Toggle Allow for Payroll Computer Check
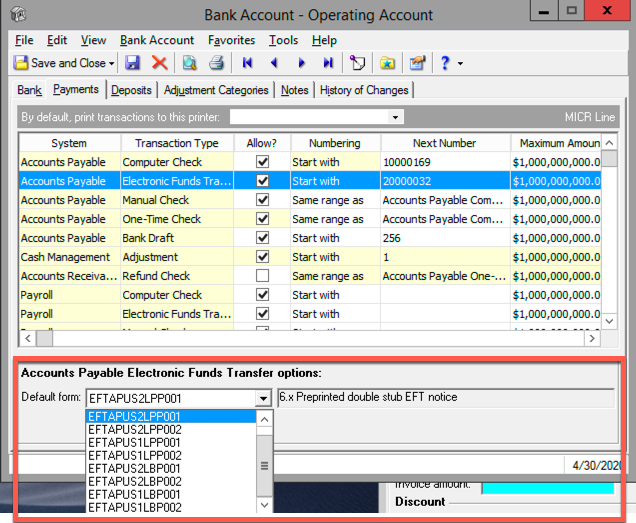This screenshot has width=636, height=523. 263,295
